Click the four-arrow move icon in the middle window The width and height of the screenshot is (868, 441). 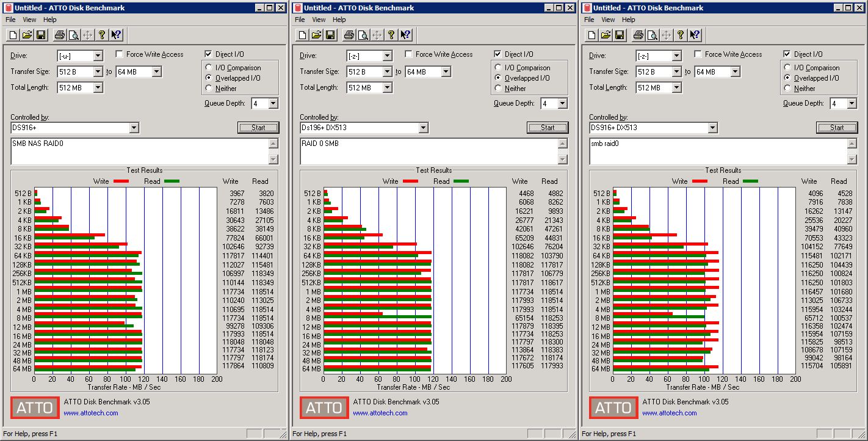pyautogui.click(x=377, y=35)
